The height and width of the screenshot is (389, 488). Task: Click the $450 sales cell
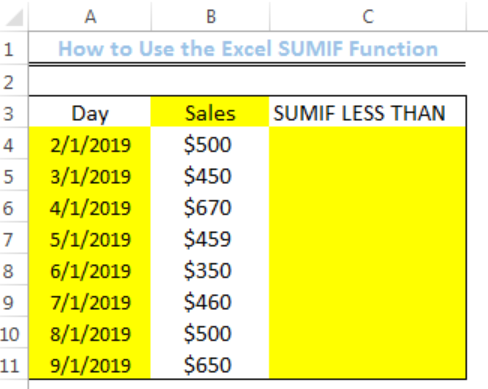[210, 175]
